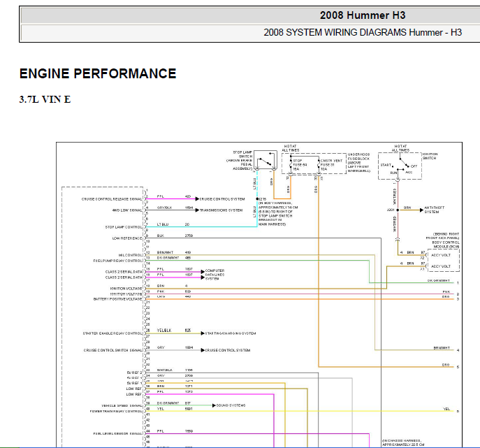Click the 'TRANSMISSIONS SYSTEM' reference text
Viewport: 480px width, 448px height.
221,210
